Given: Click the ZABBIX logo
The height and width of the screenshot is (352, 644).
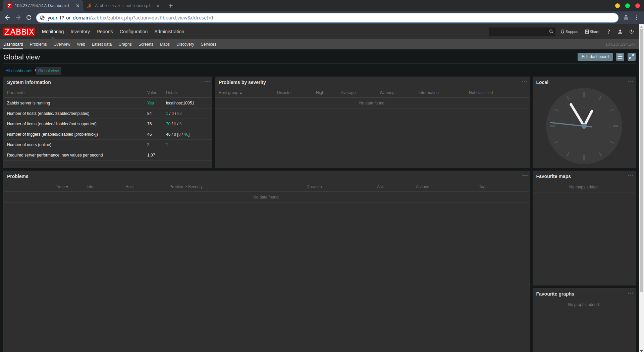Looking at the screenshot, I should [19, 32].
